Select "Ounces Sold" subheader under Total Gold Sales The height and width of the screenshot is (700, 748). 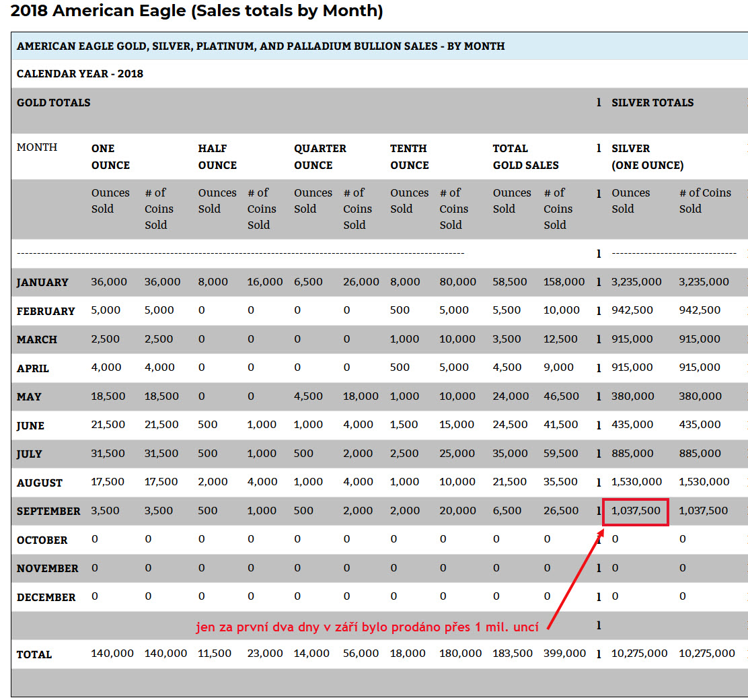click(x=512, y=201)
